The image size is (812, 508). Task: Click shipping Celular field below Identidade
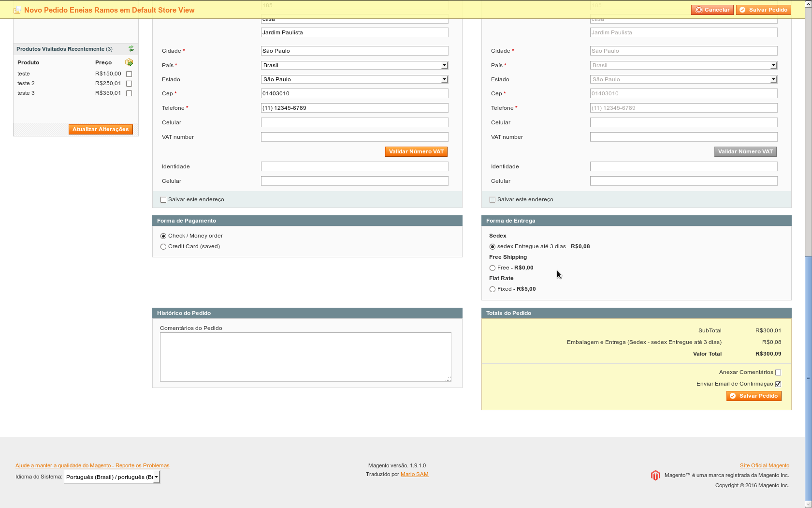tap(684, 181)
